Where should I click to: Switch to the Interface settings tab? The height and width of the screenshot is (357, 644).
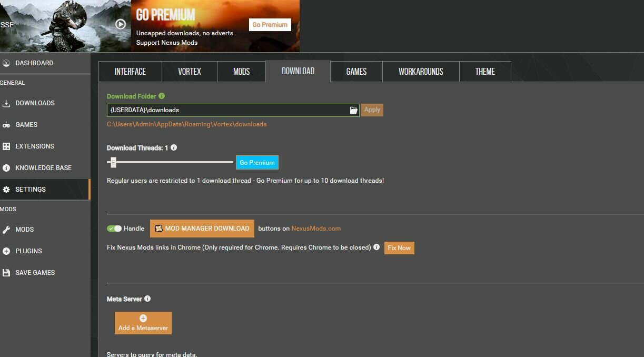click(130, 72)
